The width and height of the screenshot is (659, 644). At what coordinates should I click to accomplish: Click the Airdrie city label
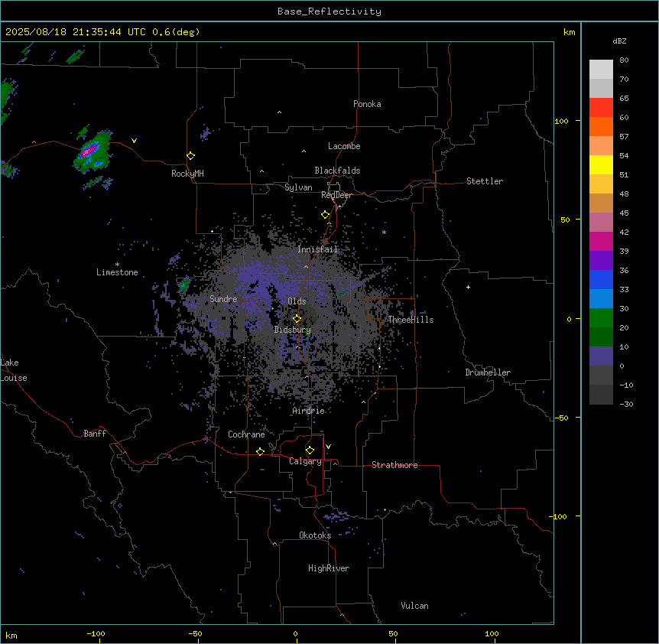tap(309, 411)
